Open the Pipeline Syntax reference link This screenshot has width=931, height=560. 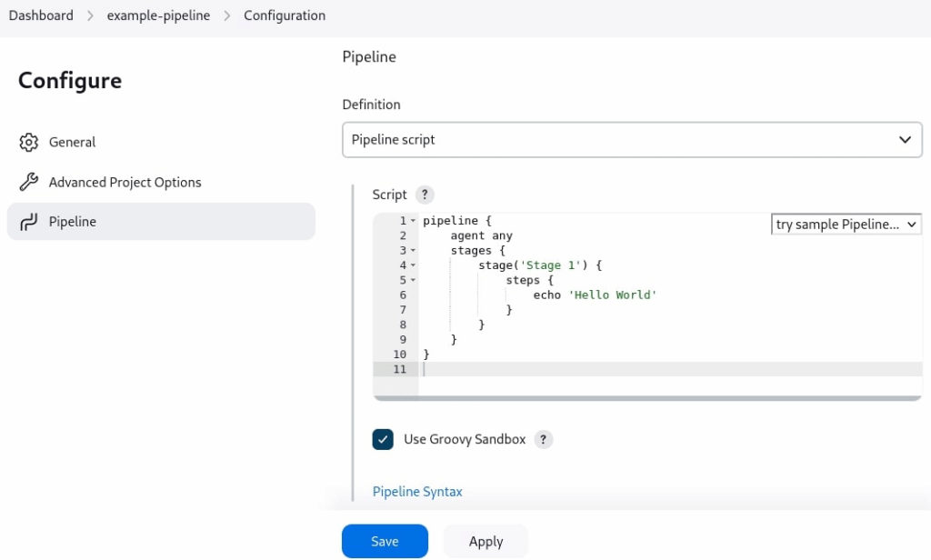[417, 491]
